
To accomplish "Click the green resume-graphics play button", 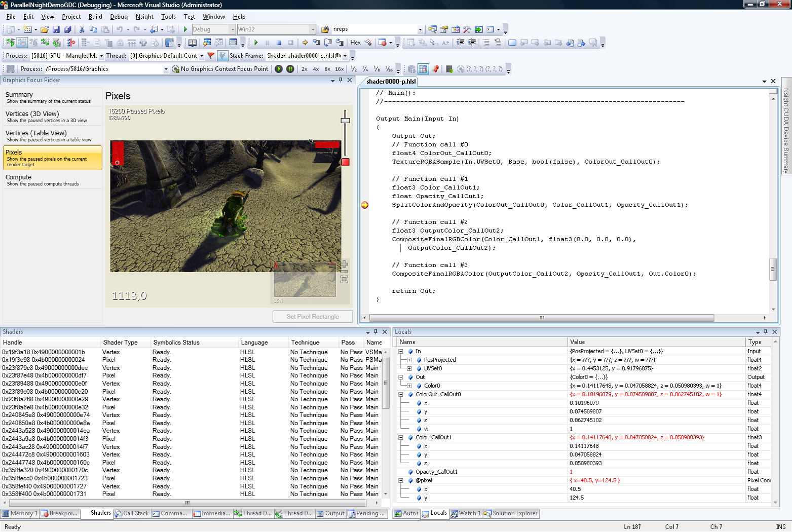I will [x=279, y=69].
